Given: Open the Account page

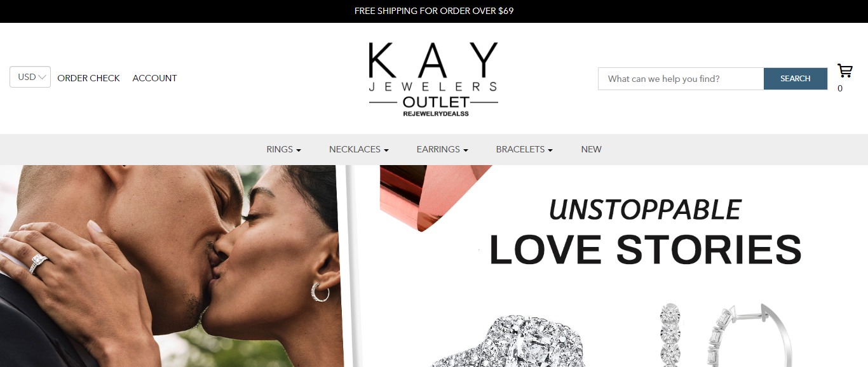Looking at the screenshot, I should click(154, 78).
